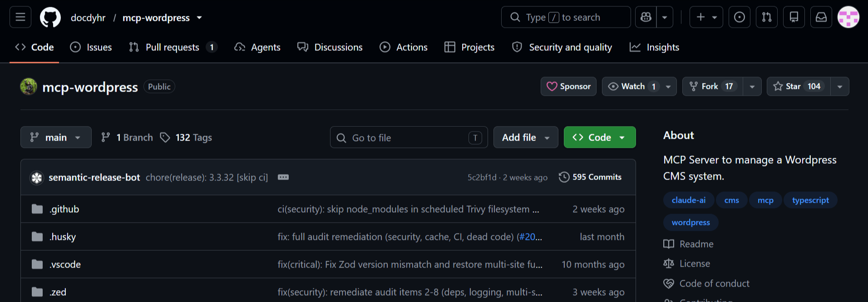The width and height of the screenshot is (868, 302).
Task: Open the Fix Zod version mismatch commit
Action: [x=410, y=264]
